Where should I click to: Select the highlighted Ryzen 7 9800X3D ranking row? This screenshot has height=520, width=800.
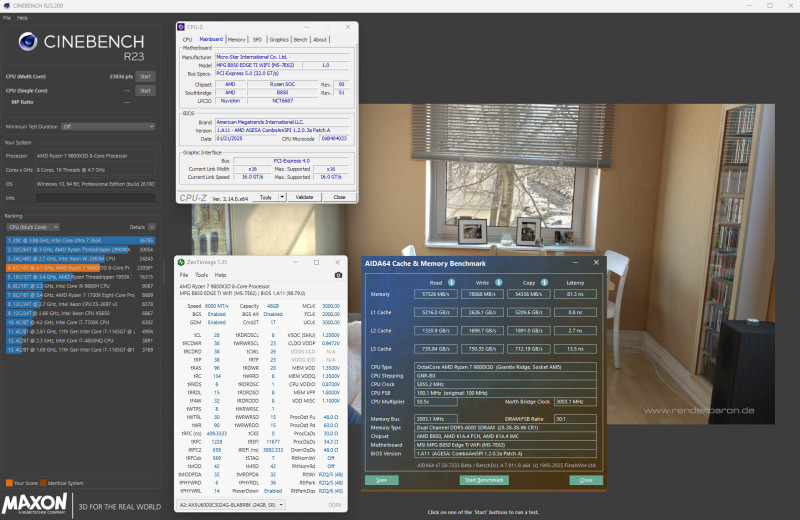coord(81,268)
